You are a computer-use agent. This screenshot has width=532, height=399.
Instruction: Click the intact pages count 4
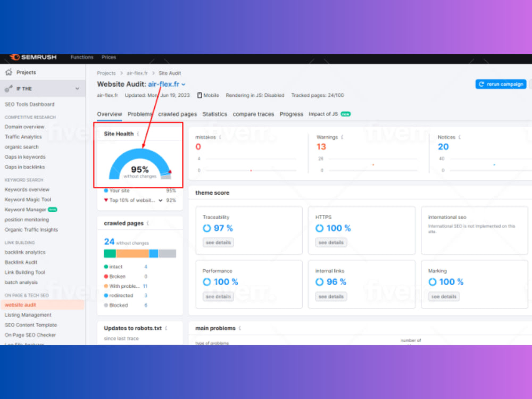[x=146, y=267]
